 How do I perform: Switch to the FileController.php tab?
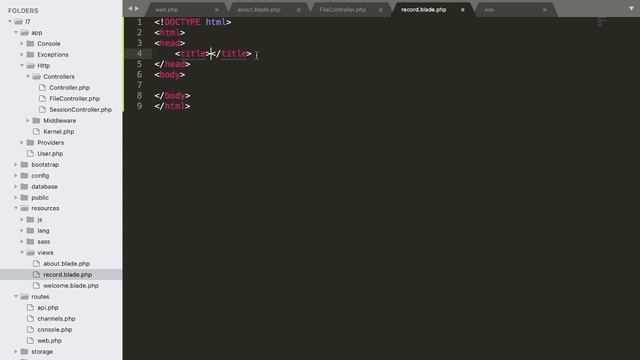coord(342,10)
